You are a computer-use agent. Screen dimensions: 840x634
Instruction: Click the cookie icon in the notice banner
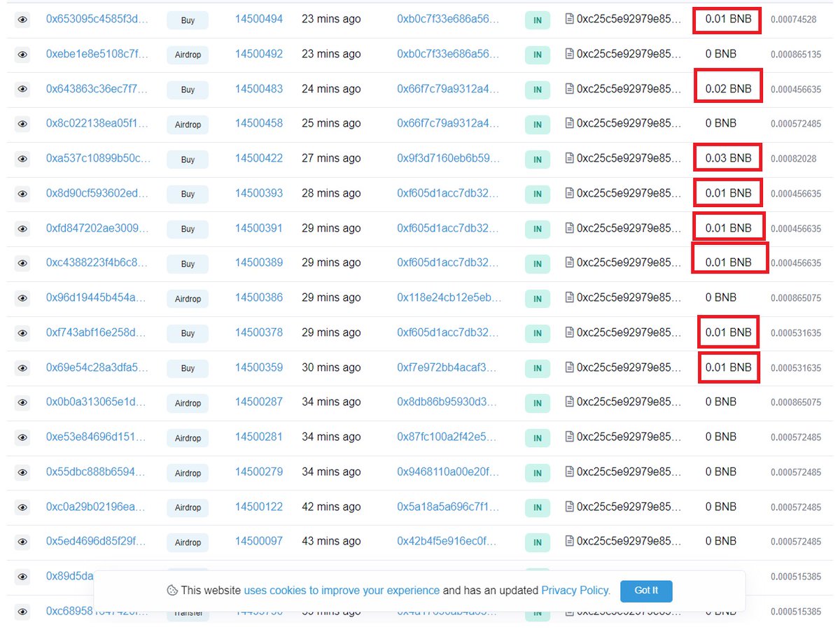coord(172,591)
